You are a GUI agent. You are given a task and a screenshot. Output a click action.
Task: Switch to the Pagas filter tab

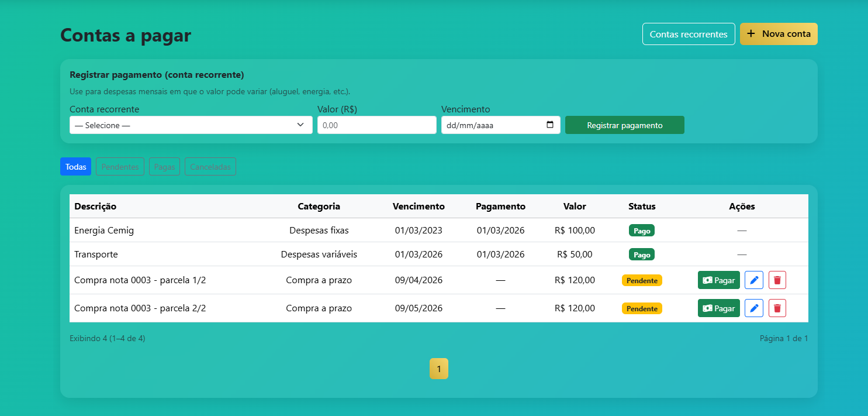pyautogui.click(x=164, y=166)
